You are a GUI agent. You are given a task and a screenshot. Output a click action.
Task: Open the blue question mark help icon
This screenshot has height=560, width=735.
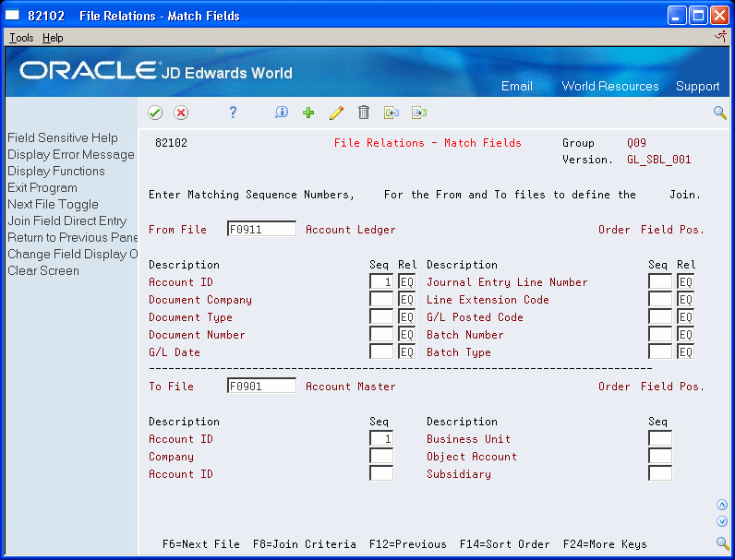[233, 113]
